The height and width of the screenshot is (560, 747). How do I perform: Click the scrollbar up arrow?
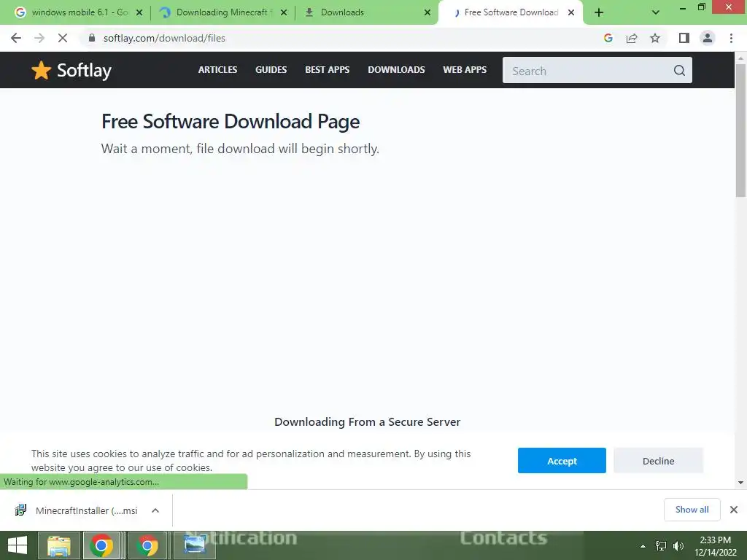click(740, 58)
